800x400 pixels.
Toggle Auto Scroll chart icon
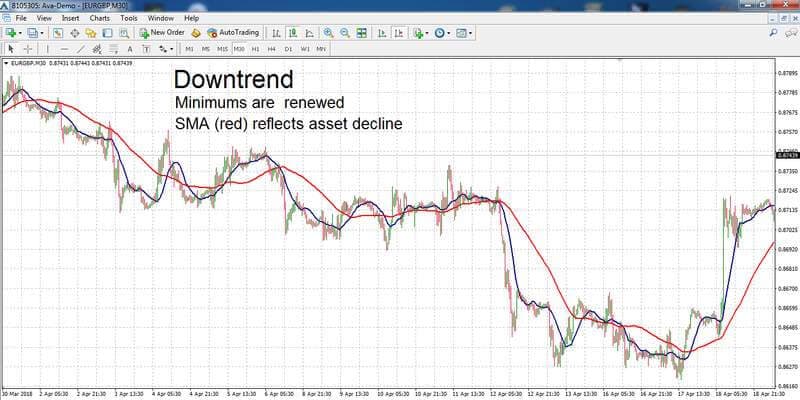point(382,33)
